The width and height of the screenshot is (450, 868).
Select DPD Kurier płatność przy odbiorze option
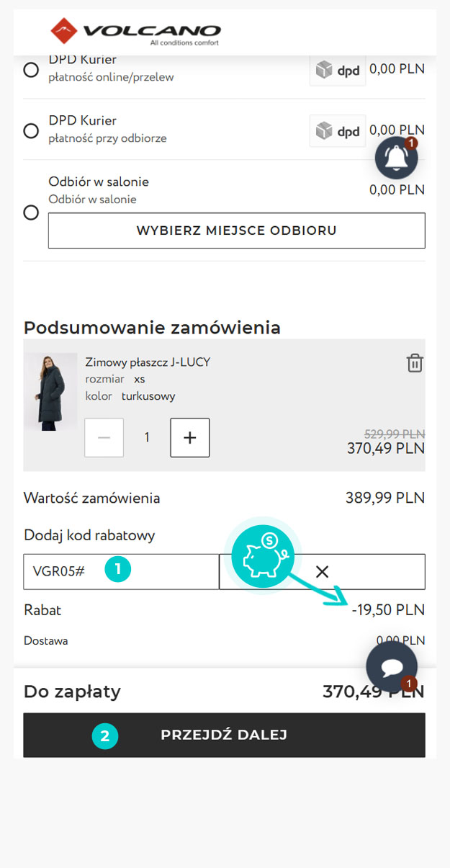[x=31, y=131]
